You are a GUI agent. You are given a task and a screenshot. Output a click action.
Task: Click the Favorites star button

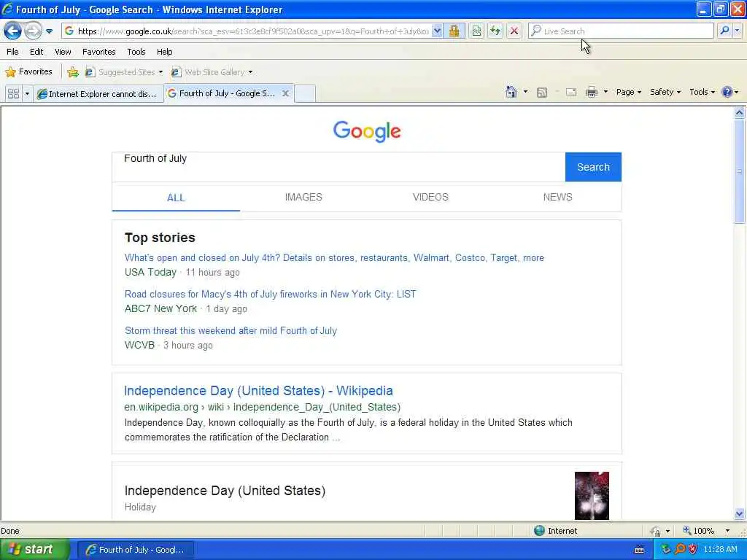pyautogui.click(x=28, y=72)
